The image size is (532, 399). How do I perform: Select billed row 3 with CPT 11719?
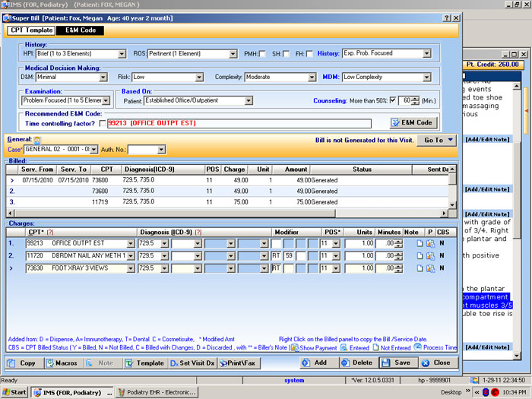[x=227, y=202]
